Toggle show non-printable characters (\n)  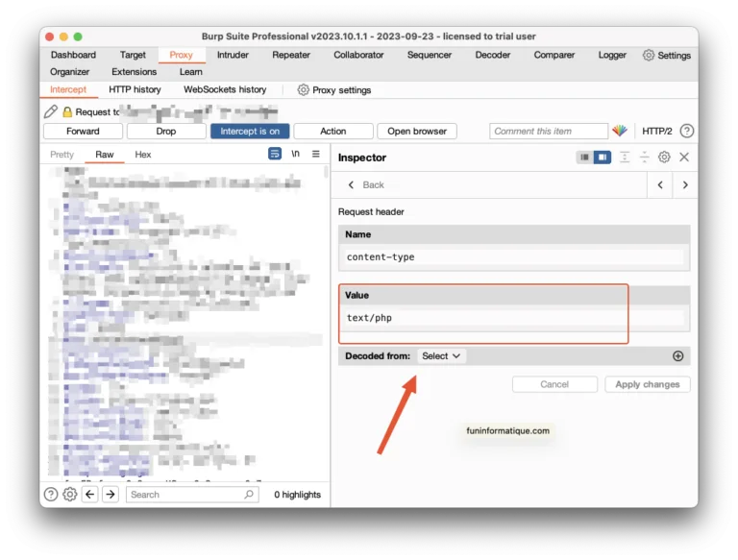pyautogui.click(x=295, y=154)
